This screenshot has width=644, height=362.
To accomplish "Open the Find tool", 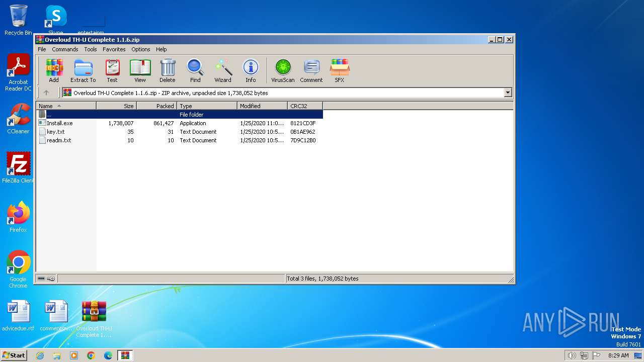I will tap(195, 71).
